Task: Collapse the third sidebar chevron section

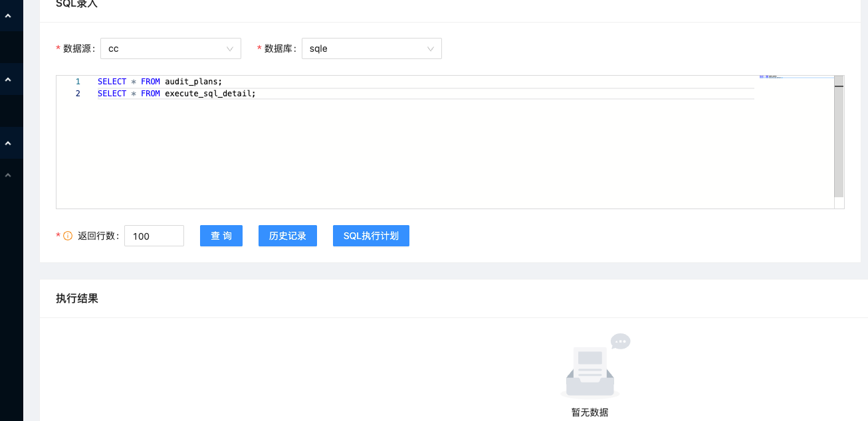Action: pos(9,143)
